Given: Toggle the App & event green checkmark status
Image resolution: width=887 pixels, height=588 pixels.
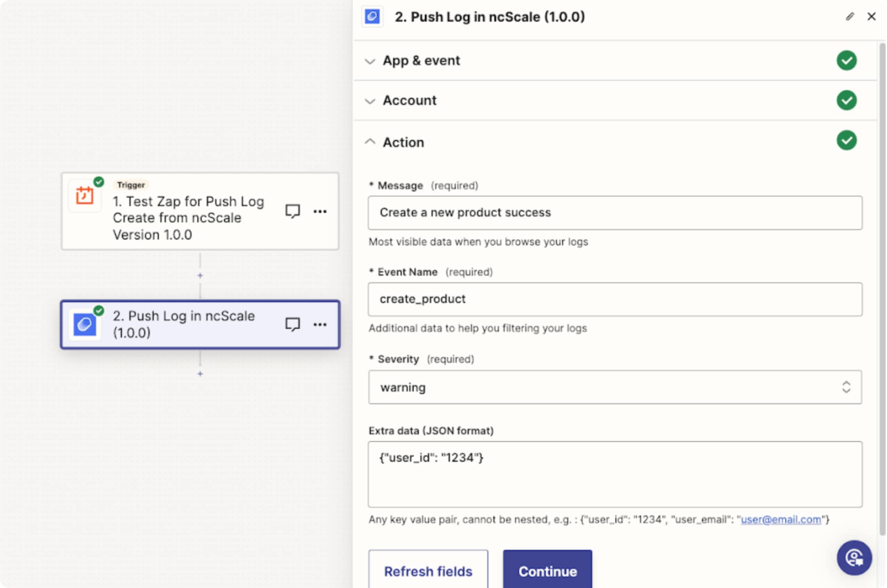Looking at the screenshot, I should 847,60.
